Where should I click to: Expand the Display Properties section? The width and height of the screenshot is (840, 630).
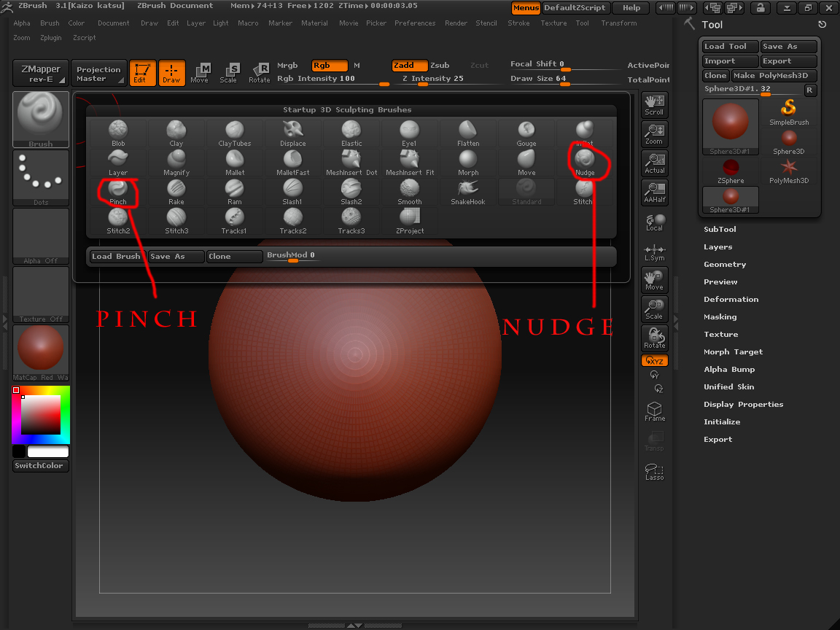pyautogui.click(x=743, y=405)
